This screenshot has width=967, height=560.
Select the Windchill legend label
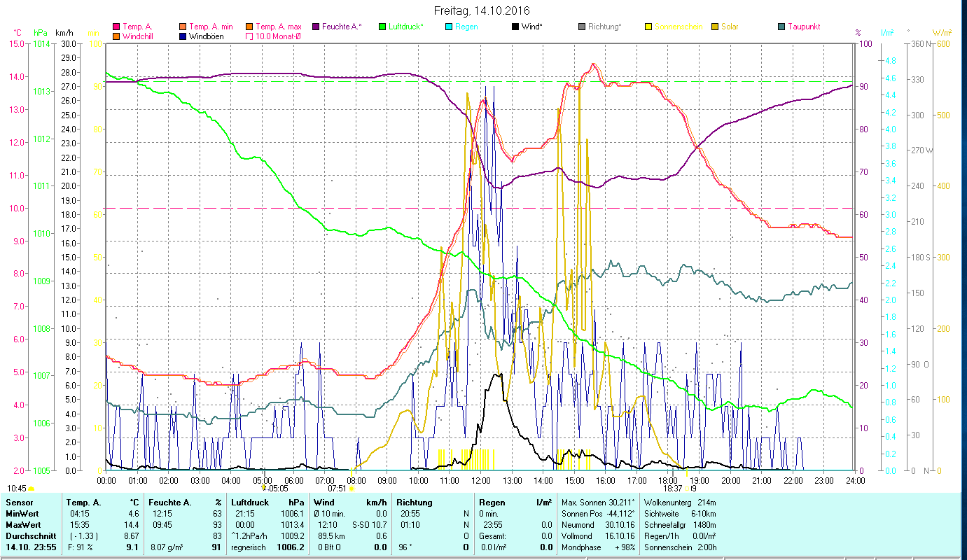tap(138, 36)
